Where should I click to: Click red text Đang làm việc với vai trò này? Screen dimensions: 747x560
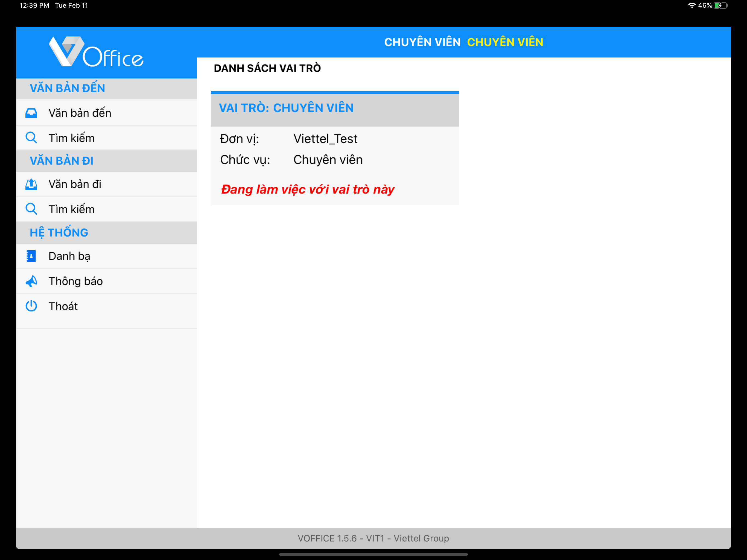(x=308, y=189)
